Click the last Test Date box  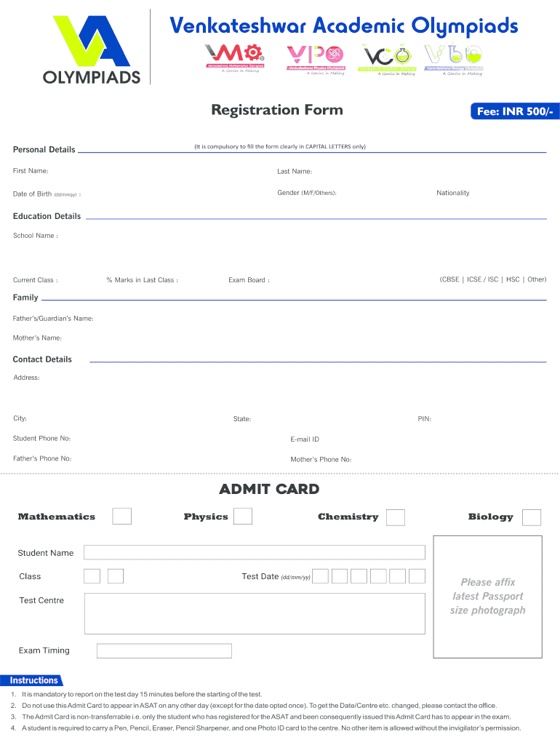point(417,576)
